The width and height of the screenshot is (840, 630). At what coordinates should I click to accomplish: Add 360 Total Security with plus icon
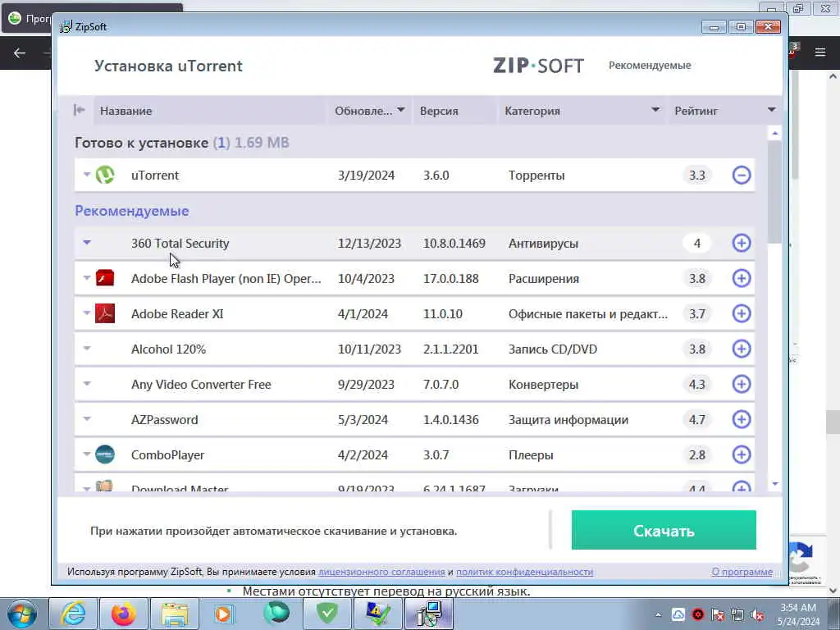[742, 243]
